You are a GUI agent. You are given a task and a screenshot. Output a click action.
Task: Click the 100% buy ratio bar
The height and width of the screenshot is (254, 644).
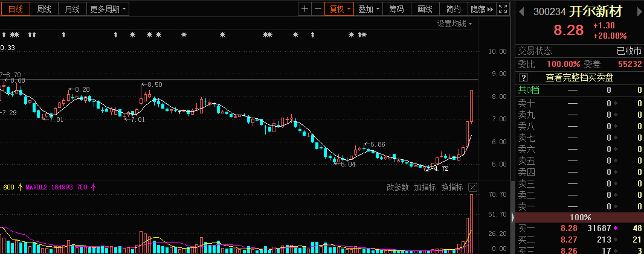point(579,217)
